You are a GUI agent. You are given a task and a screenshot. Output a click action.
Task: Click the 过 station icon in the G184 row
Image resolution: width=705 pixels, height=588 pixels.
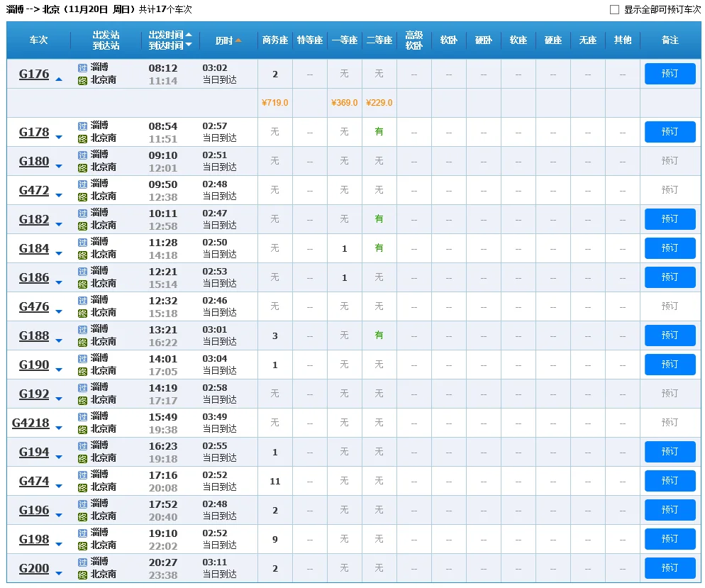pyautogui.click(x=82, y=242)
